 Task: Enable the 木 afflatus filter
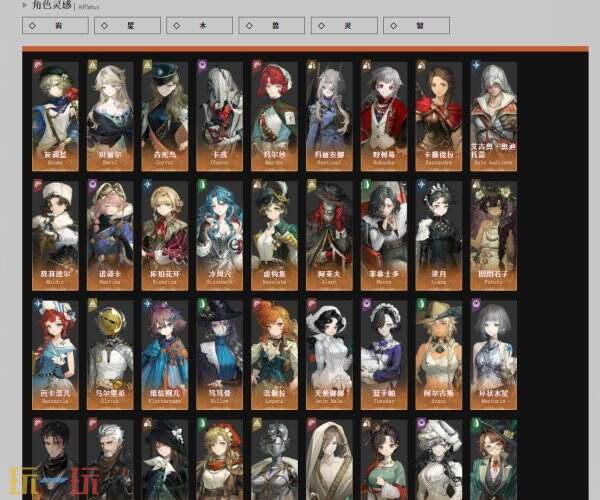[199, 26]
